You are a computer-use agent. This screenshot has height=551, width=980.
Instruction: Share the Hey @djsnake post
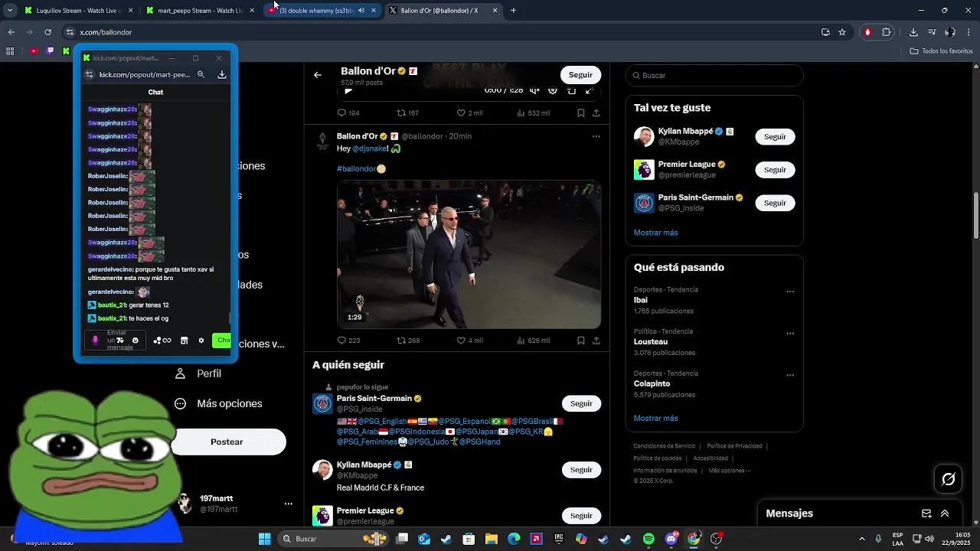596,341
